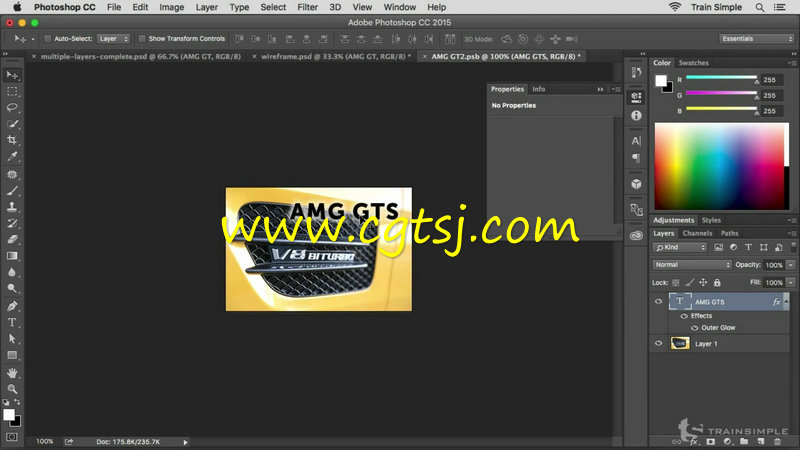Open the Layer menu
The height and width of the screenshot is (450, 800).
[207, 7]
